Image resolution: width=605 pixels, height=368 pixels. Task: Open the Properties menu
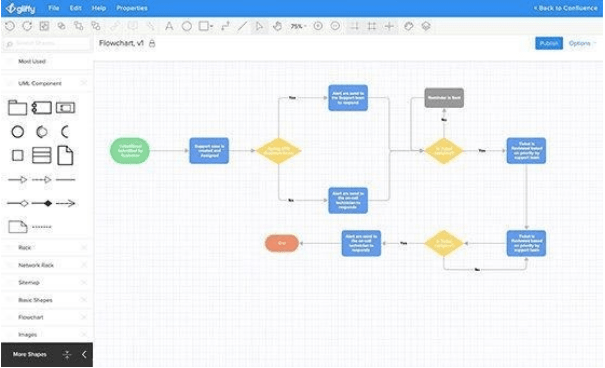coord(132,8)
